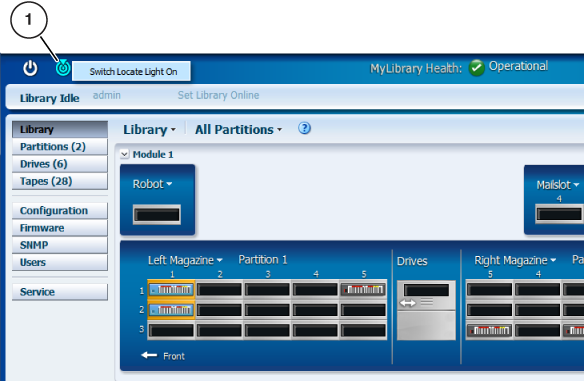Click empty left magazine slot row 3 column 2

[219, 330]
